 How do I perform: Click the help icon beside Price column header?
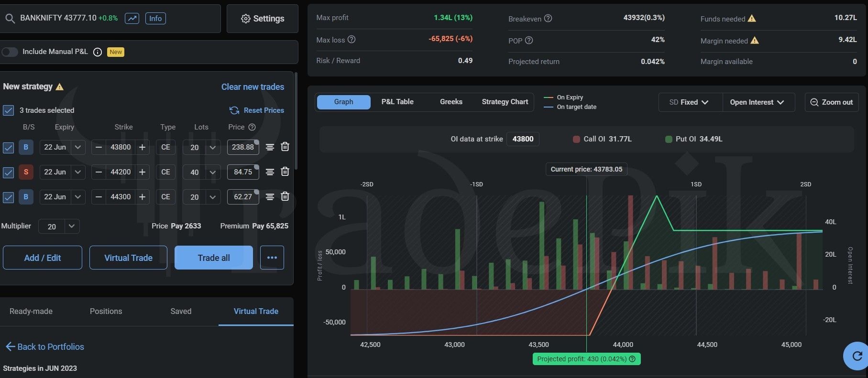[252, 127]
